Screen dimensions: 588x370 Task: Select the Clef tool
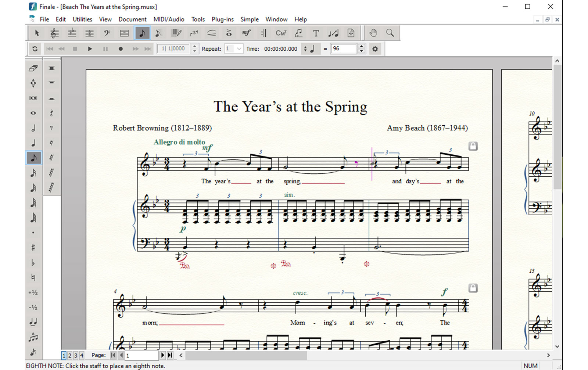pyautogui.click(x=107, y=33)
